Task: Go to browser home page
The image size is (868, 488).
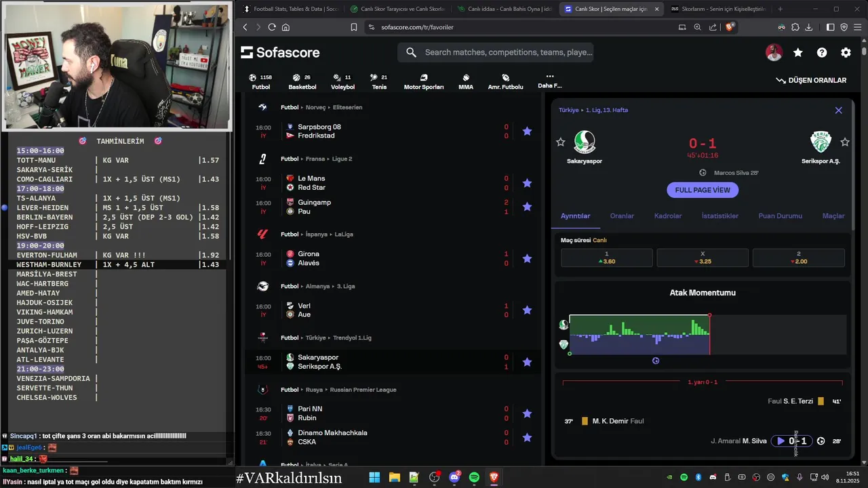Action: (x=285, y=27)
